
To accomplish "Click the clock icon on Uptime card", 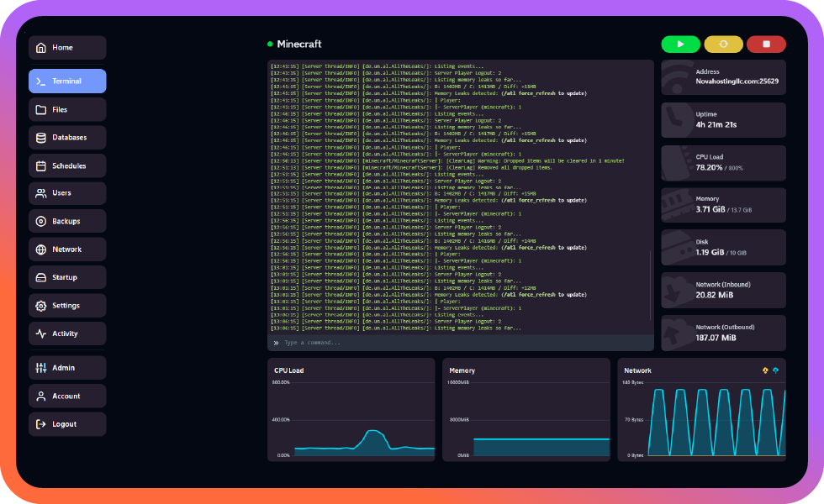I will (x=676, y=121).
